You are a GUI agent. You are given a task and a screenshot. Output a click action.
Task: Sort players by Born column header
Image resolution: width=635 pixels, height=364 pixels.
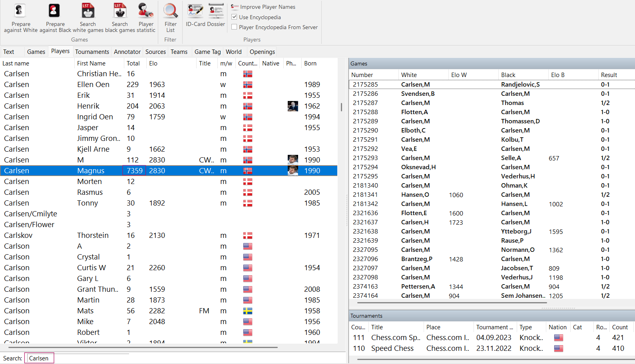(x=310, y=63)
